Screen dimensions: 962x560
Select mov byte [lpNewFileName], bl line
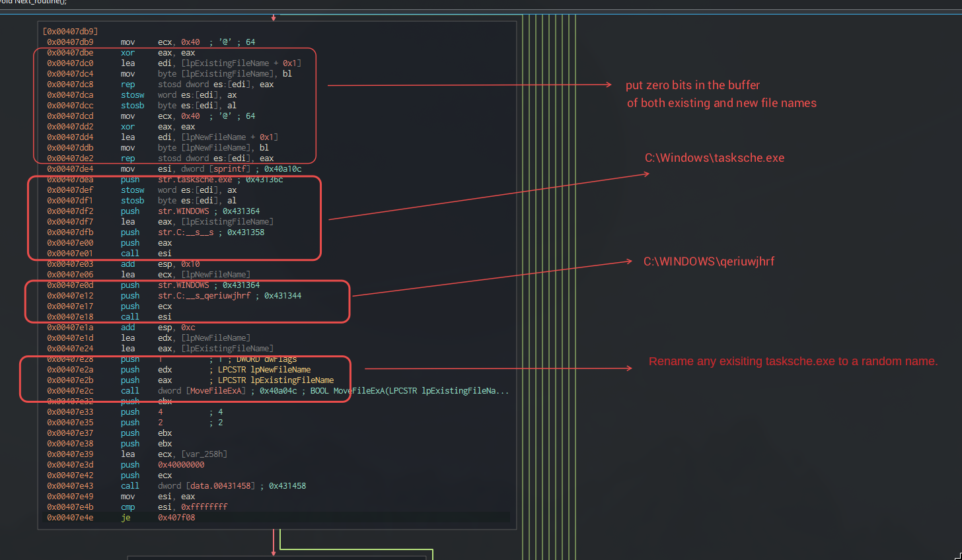click(158, 147)
